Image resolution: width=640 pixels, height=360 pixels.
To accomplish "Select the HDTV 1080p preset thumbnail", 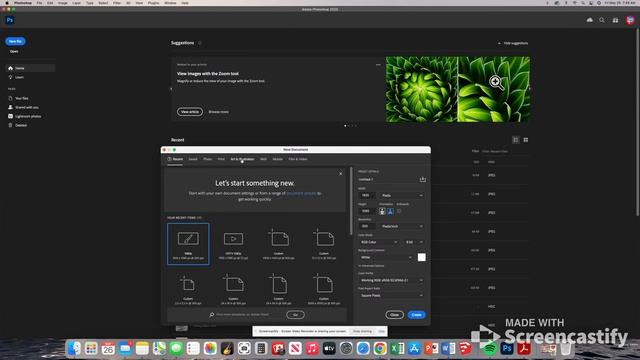I will pyautogui.click(x=233, y=244).
